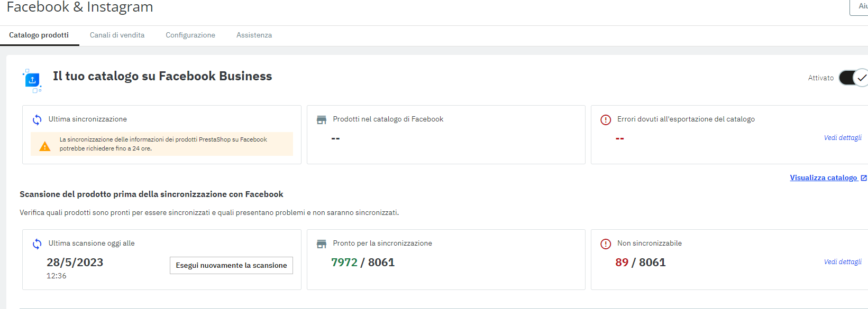868x309 pixels.
Task: Open the Catalogo prodotti tab
Action: [x=39, y=35]
